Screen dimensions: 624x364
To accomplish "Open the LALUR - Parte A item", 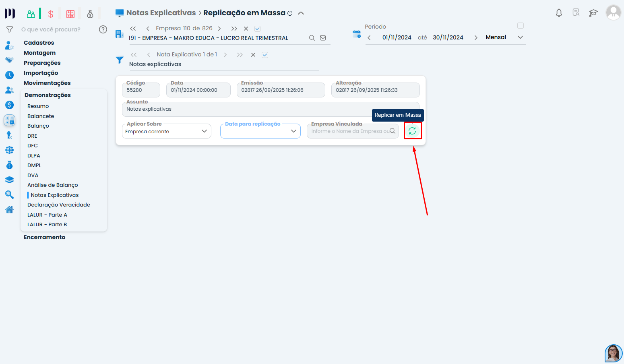I will point(47,215).
